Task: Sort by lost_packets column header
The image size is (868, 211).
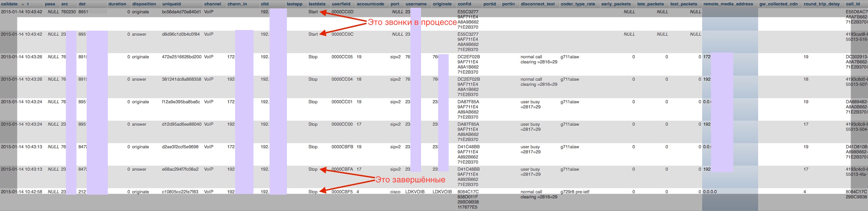Action: coord(683,4)
